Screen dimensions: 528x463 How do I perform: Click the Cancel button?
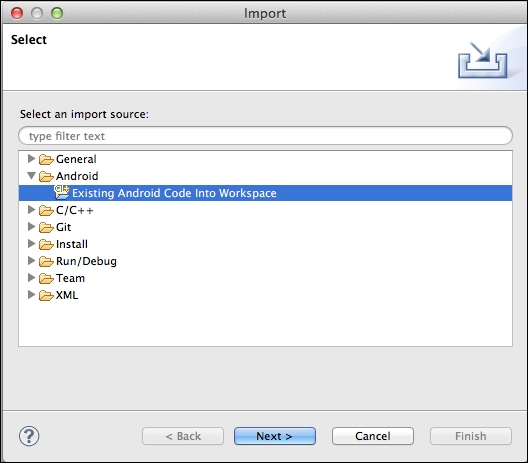point(373,436)
